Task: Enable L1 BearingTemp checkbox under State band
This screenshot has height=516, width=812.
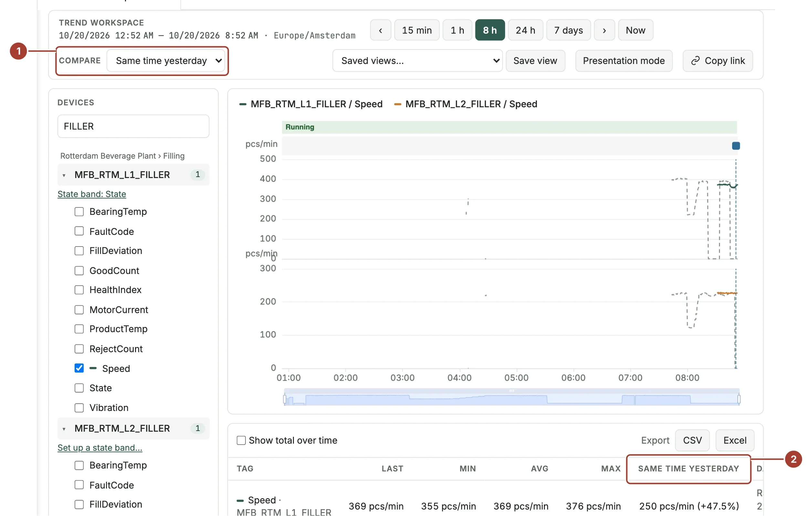Action: [x=79, y=212]
